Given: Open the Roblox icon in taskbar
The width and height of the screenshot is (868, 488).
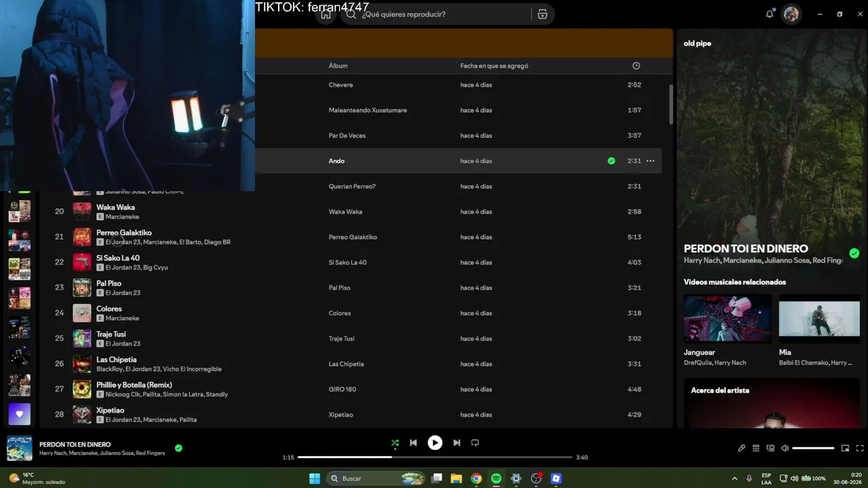Looking at the screenshot, I should [x=556, y=479].
